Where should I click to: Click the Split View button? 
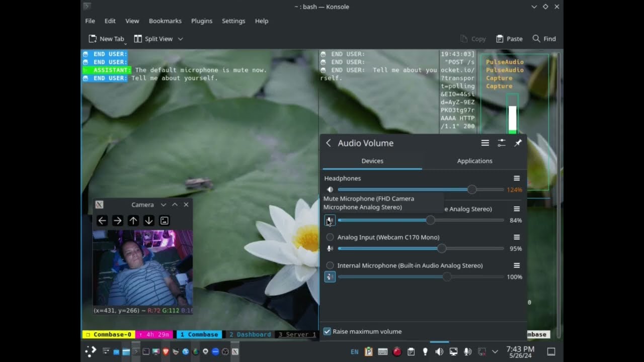[x=153, y=39]
